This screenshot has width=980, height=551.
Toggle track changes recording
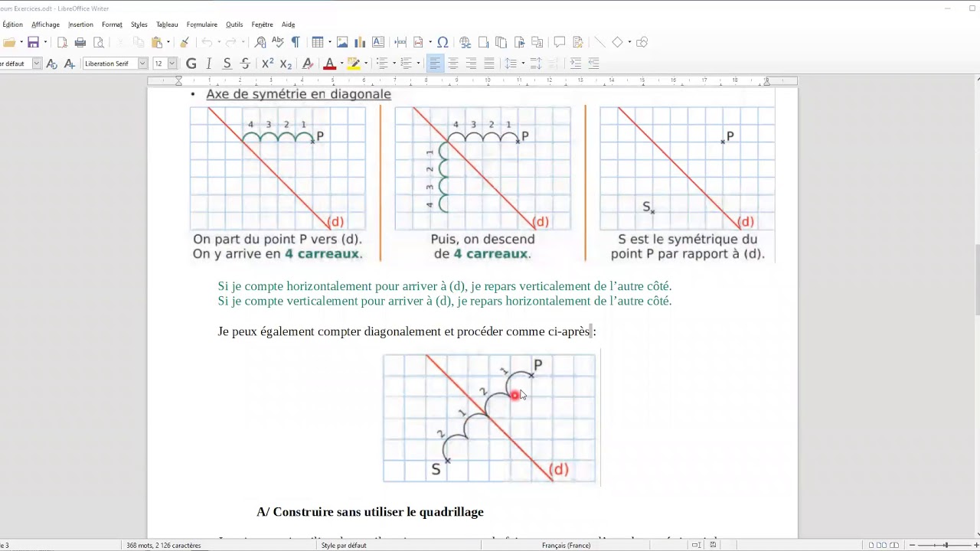pos(578,43)
